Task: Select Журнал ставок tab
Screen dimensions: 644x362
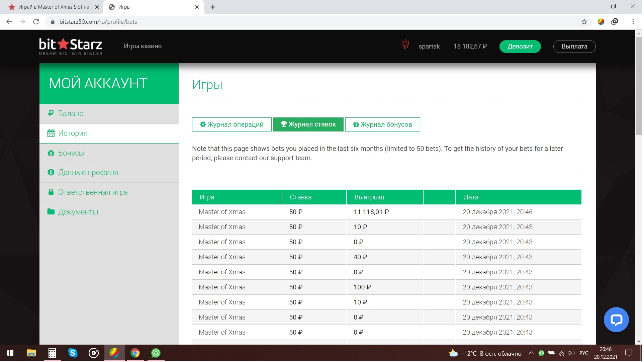Action: [x=309, y=125]
